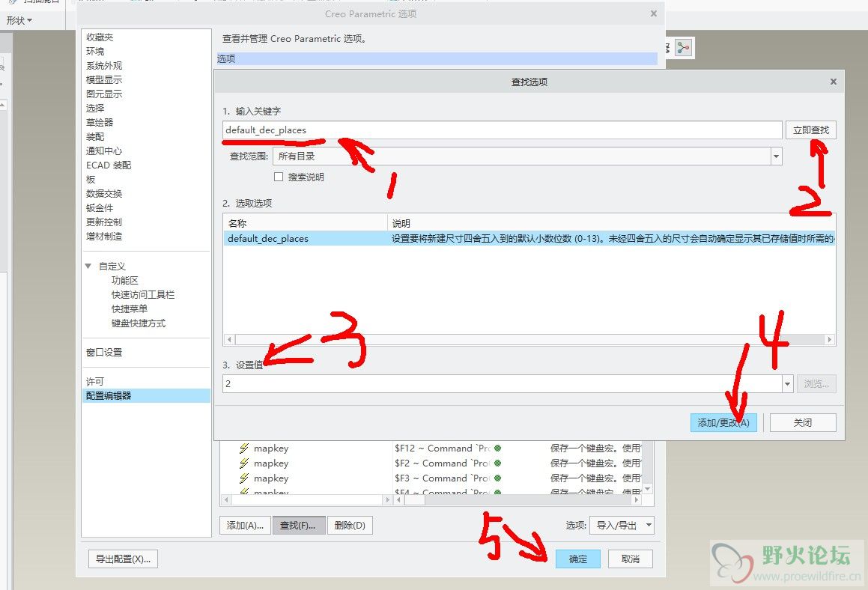Open 模型显示 category

click(x=104, y=79)
